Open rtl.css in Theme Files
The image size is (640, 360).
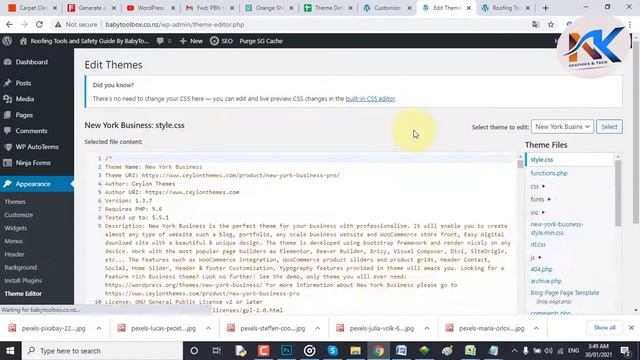(x=538, y=244)
